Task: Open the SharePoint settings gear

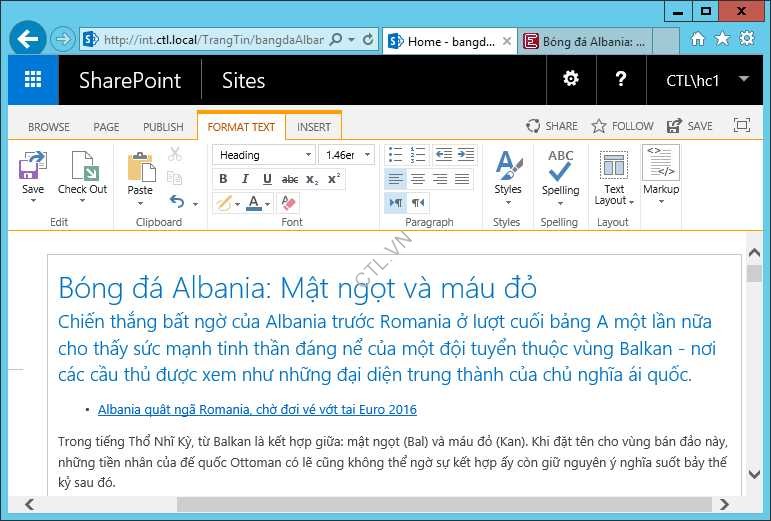Action: pyautogui.click(x=571, y=80)
